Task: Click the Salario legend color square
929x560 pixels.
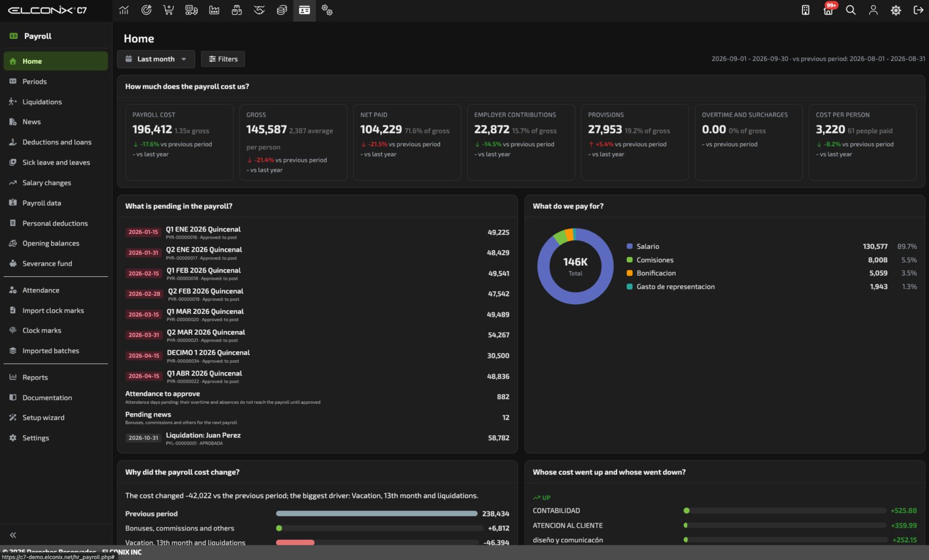Action: tap(629, 247)
